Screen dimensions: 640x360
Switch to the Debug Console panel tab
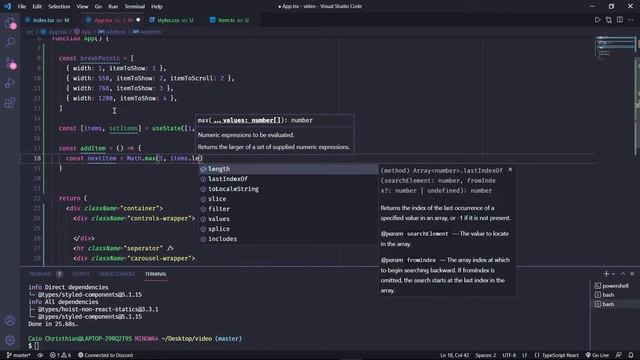[117, 274]
